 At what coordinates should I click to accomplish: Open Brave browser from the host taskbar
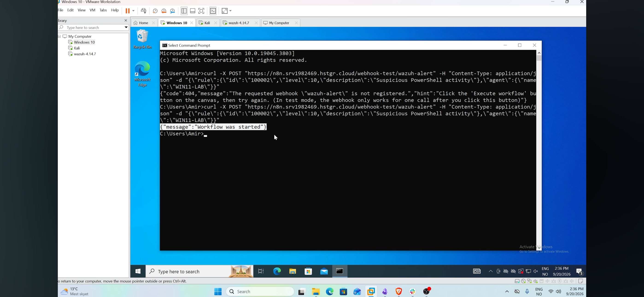coord(399,291)
